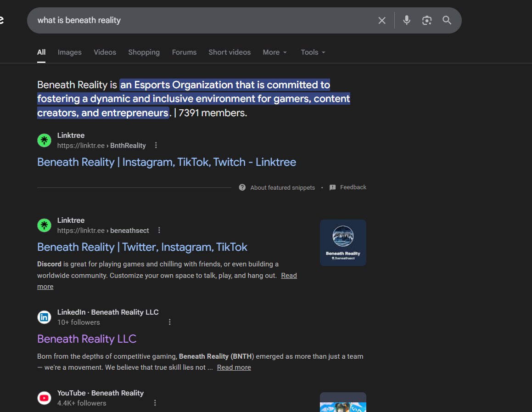The height and width of the screenshot is (412, 532).
Task: Click the Feedback link
Action: tap(353, 187)
